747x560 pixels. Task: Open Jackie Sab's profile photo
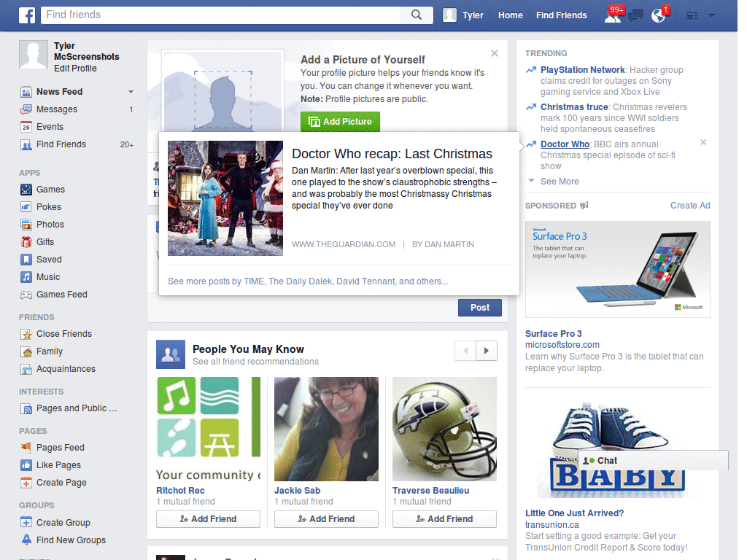326,429
